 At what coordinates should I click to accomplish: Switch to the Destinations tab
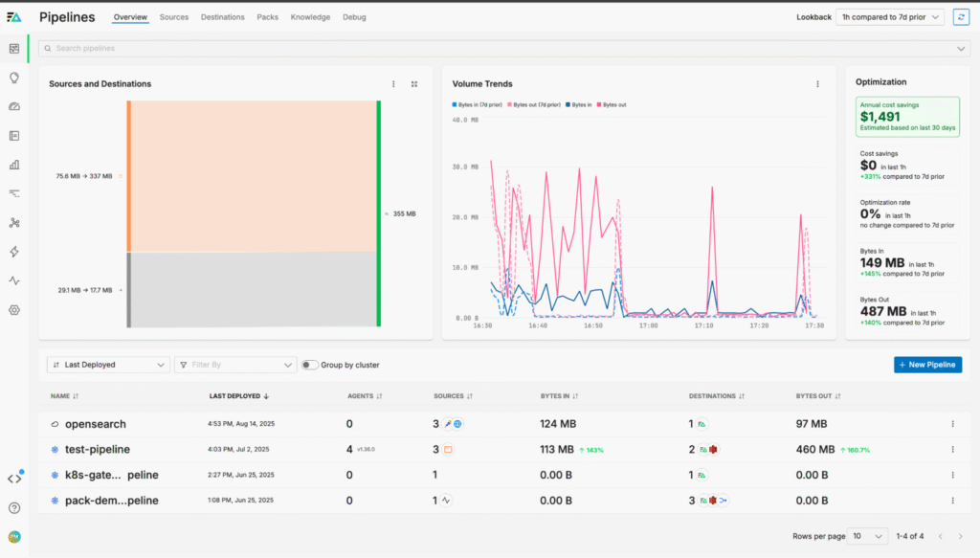pyautogui.click(x=222, y=17)
